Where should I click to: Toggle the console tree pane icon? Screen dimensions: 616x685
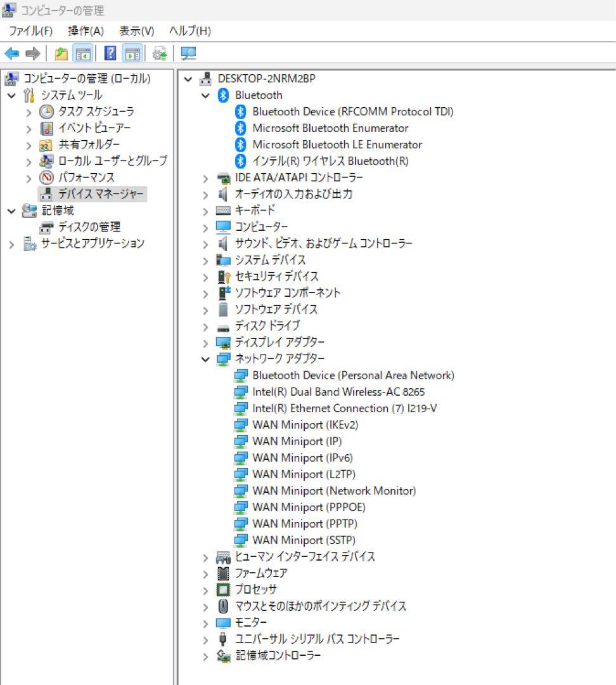point(84,53)
